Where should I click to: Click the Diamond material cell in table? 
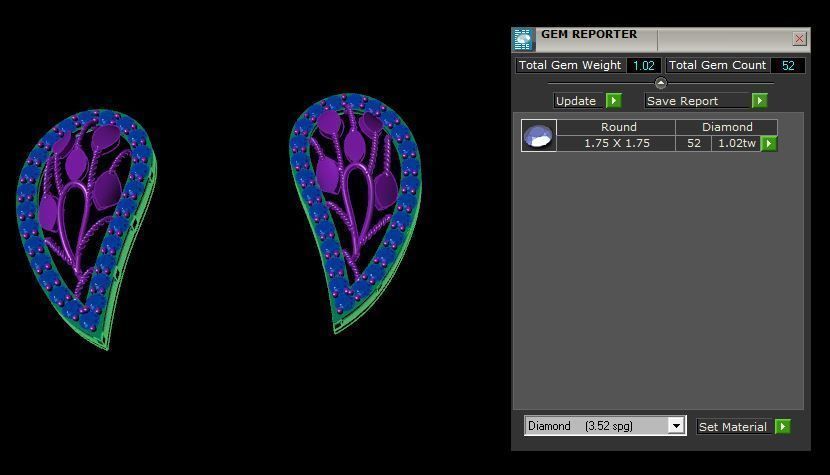point(727,127)
